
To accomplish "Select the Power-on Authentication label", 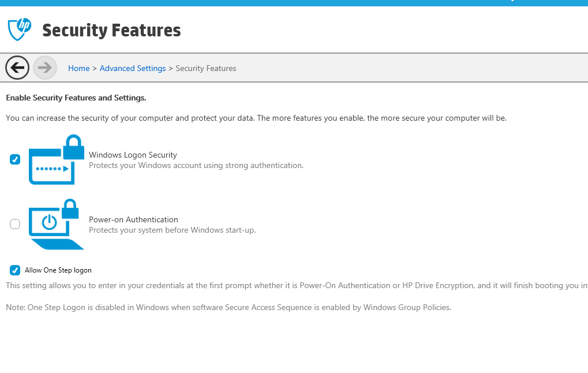I will (133, 219).
